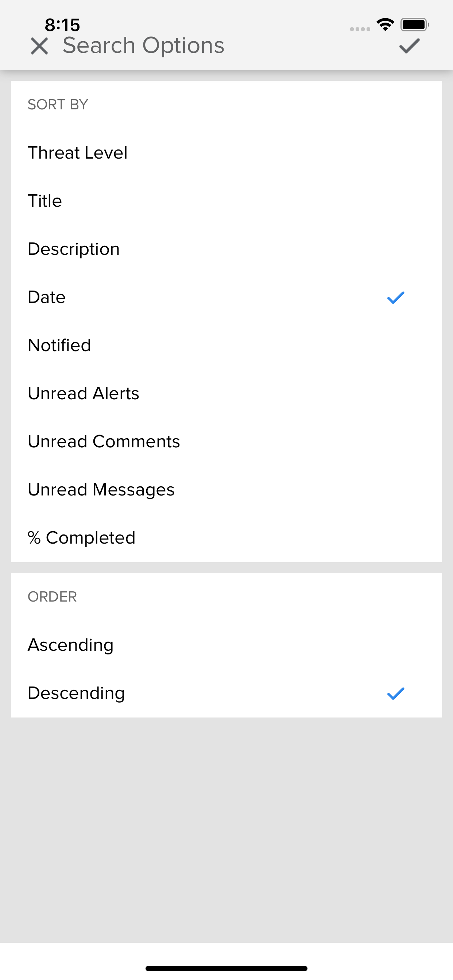Tap the Search Options title

click(x=143, y=46)
